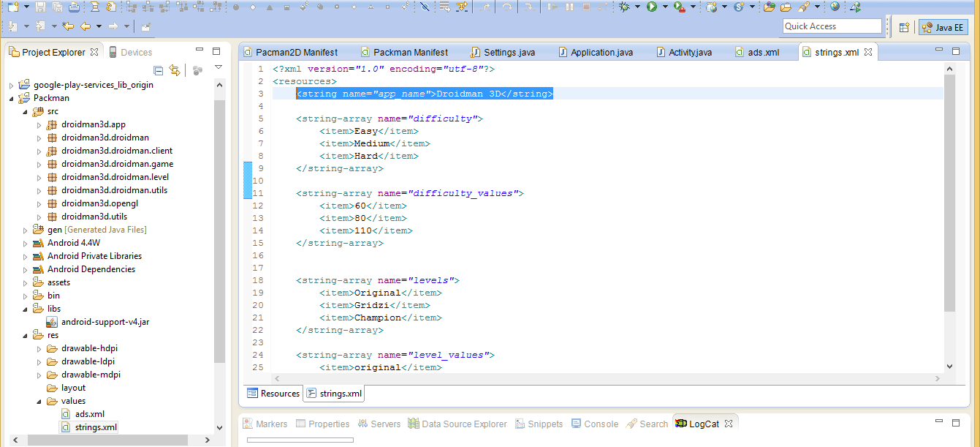Expand the droidman3d.app package

39,124
